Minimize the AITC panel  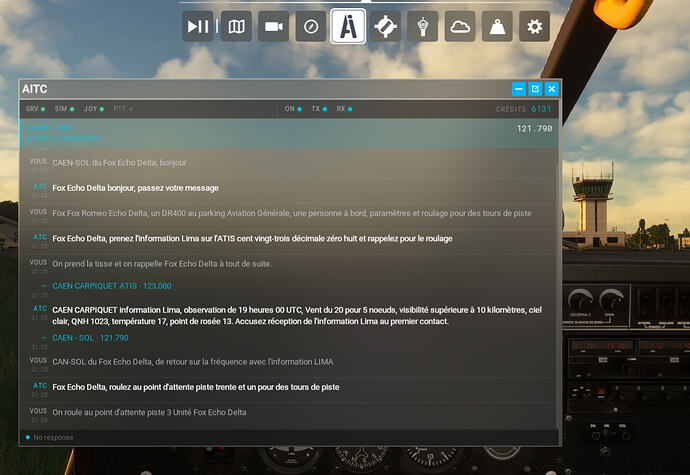pos(519,89)
